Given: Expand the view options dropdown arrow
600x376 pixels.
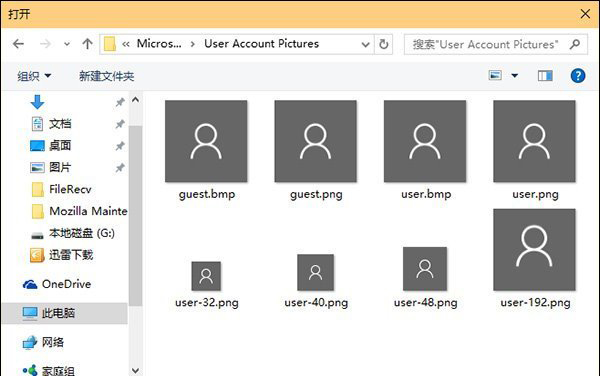Looking at the screenshot, I should pyautogui.click(x=515, y=76).
